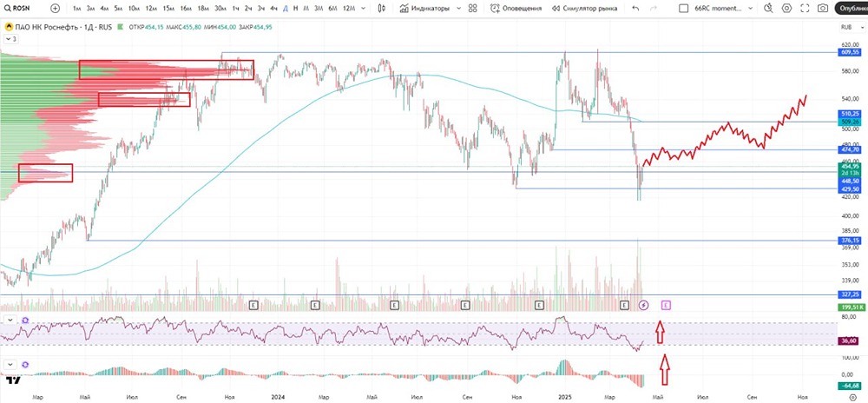Choose the 1ч timeframe

click(236, 9)
